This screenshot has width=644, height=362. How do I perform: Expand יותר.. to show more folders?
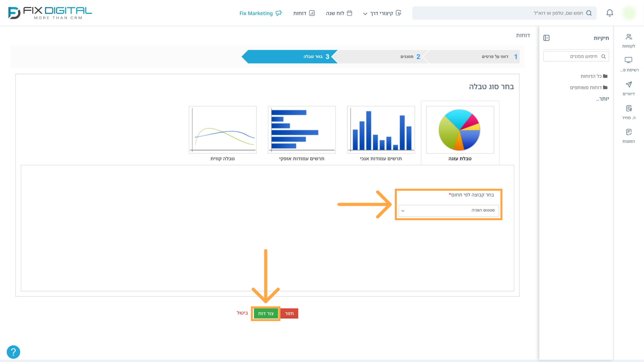pos(602,99)
